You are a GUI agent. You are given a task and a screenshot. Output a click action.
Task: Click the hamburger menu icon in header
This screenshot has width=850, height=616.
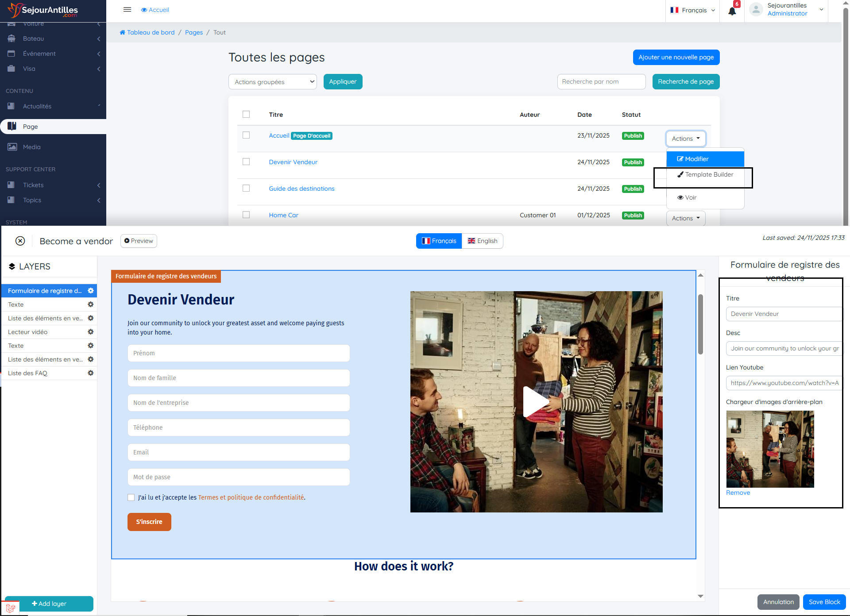[127, 10]
